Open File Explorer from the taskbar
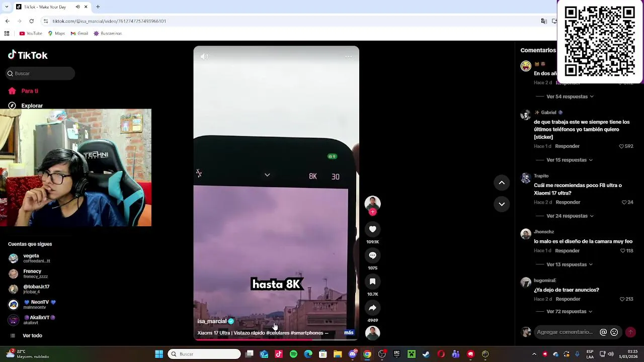Screen dimensions: 644x362 pyautogui.click(x=338, y=354)
